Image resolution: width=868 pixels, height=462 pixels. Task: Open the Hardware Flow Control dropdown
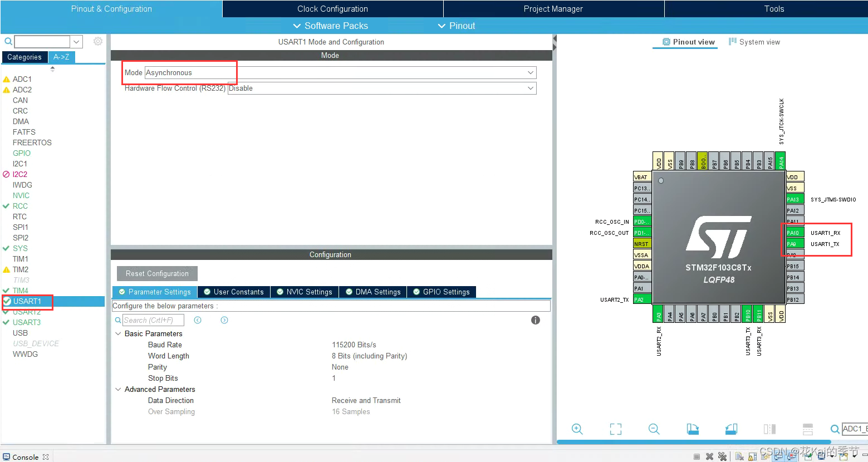click(382, 88)
